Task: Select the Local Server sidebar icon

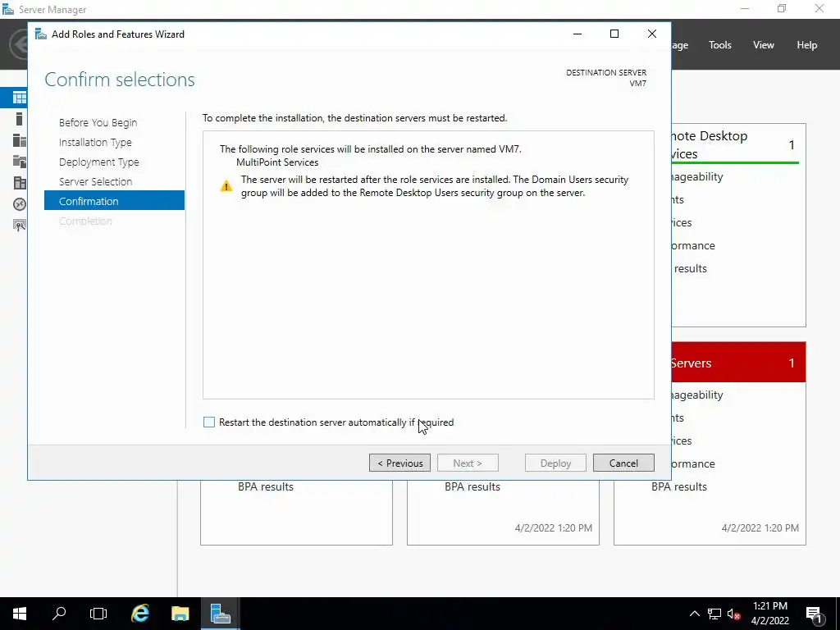Action: tap(20, 119)
